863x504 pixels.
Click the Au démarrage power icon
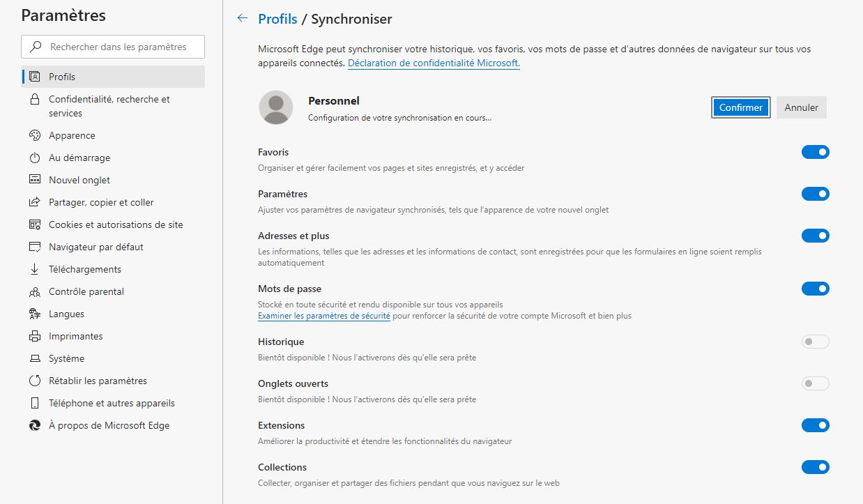pyautogui.click(x=35, y=158)
